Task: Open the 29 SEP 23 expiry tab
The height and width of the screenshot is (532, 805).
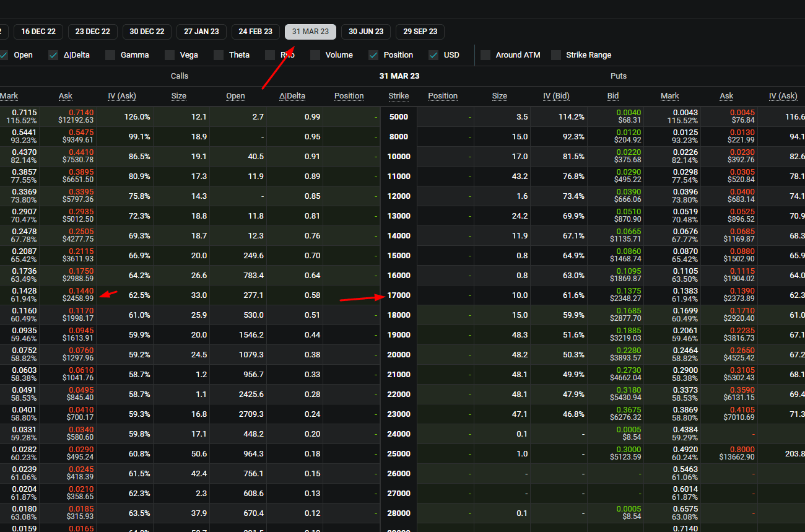Action: (420, 32)
